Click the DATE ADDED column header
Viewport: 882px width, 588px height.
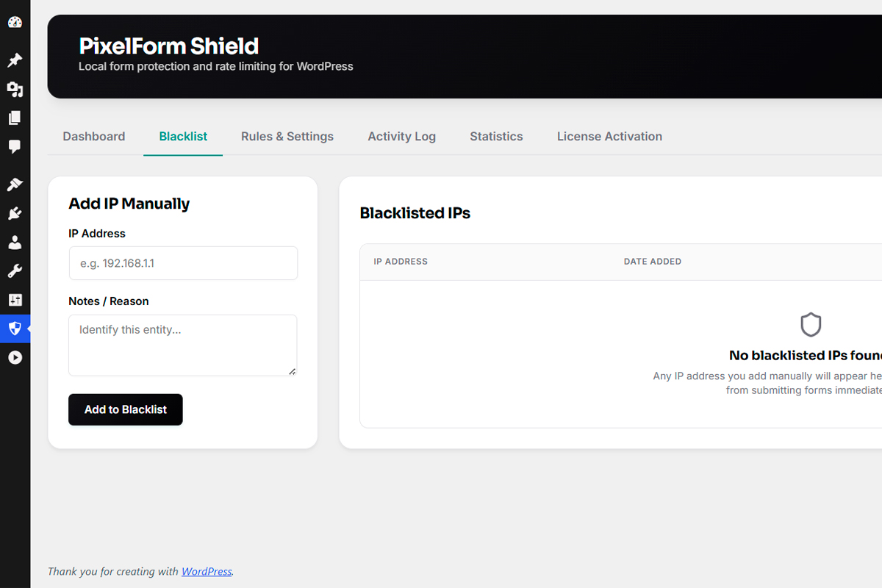653,262
